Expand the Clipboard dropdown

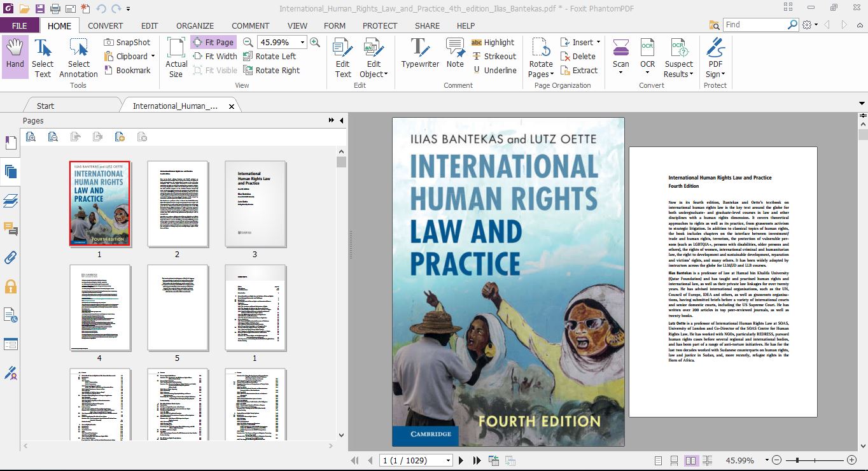153,56
